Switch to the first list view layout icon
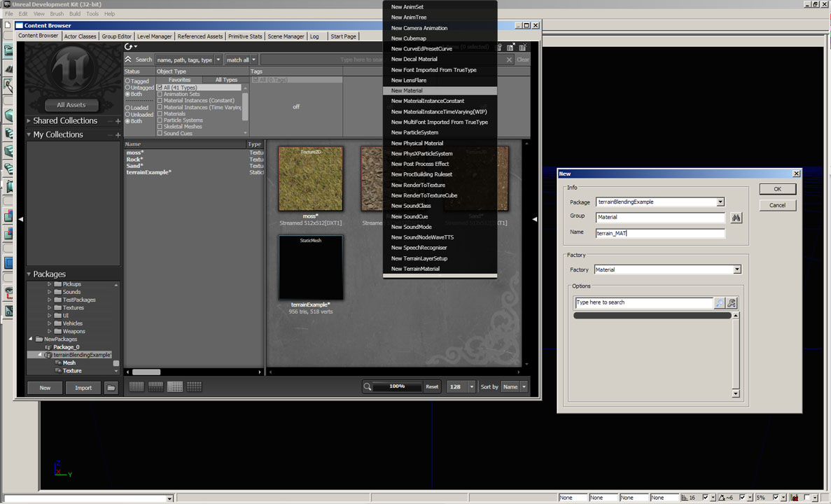831x504 pixels. pos(137,386)
